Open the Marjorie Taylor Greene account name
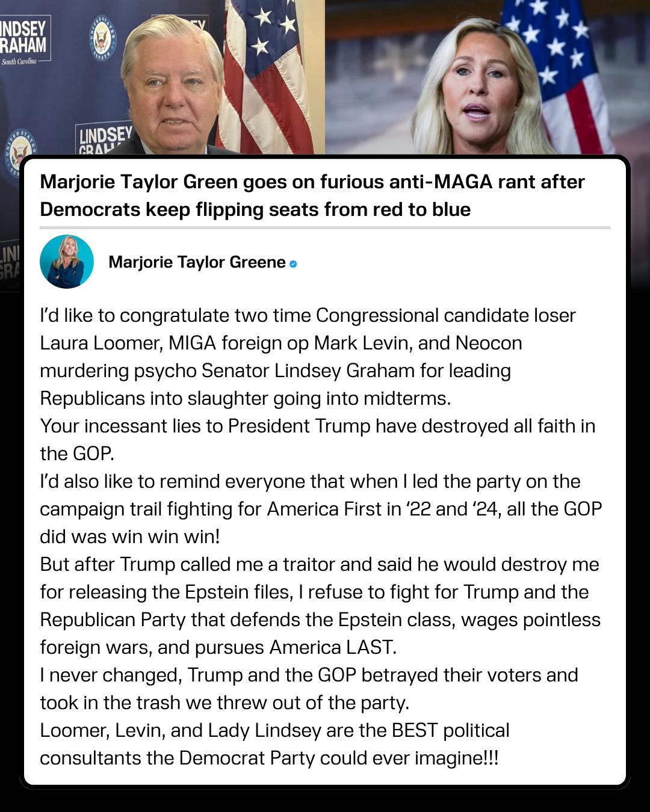 [x=197, y=262]
